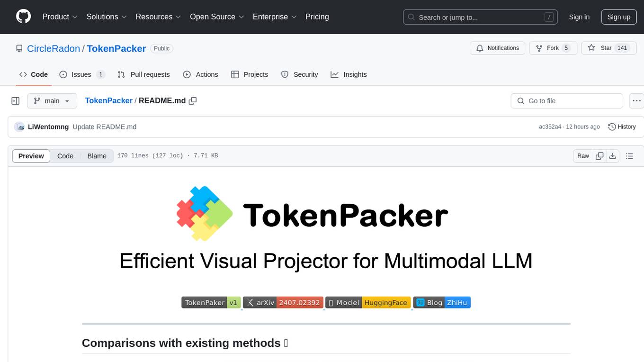Image resolution: width=644 pixels, height=362 pixels.
Task: Open the main branch selector dropdown
Action: 52,101
